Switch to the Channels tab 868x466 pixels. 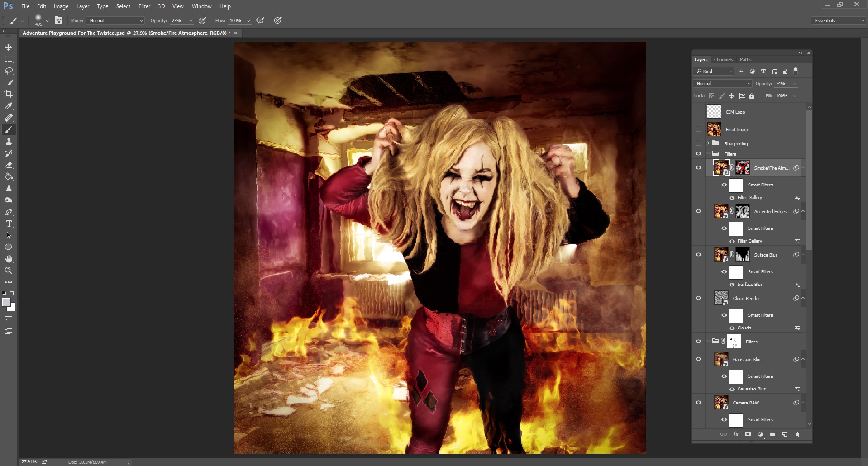point(723,60)
